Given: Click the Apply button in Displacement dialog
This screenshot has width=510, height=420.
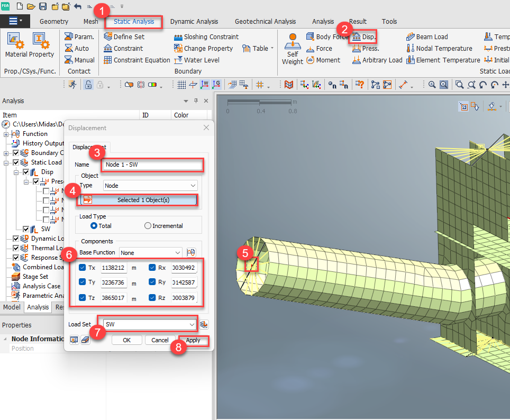Looking at the screenshot, I should point(194,340).
